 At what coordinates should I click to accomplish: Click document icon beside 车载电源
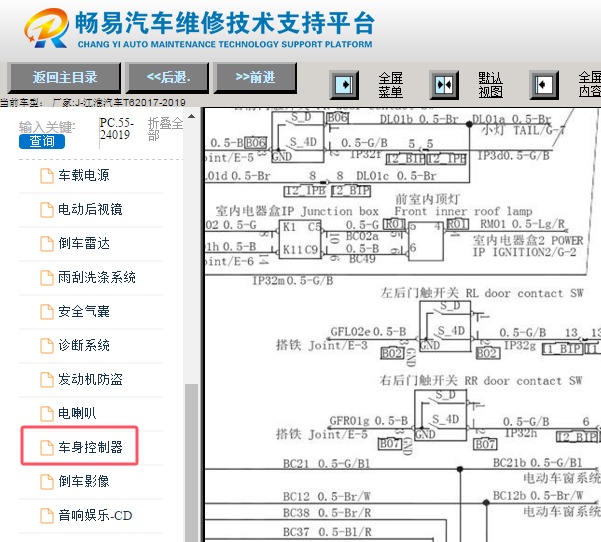47,176
